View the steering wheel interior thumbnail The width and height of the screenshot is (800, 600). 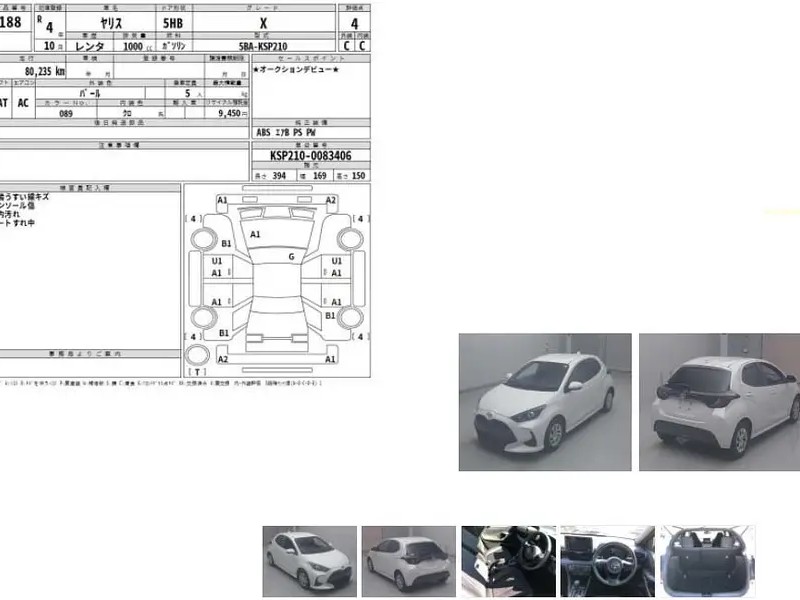[x=507, y=561]
